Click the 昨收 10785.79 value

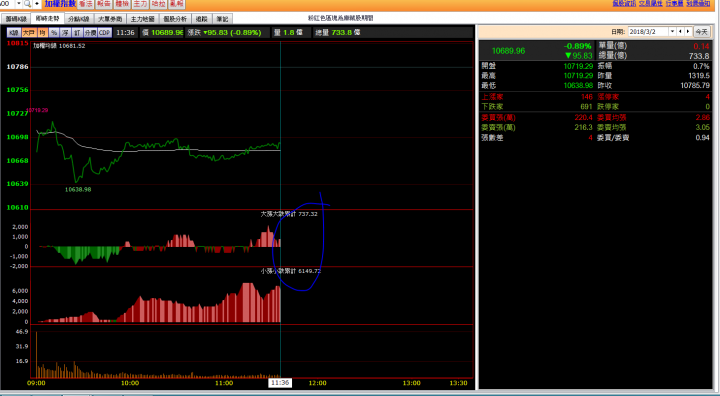tap(695, 85)
